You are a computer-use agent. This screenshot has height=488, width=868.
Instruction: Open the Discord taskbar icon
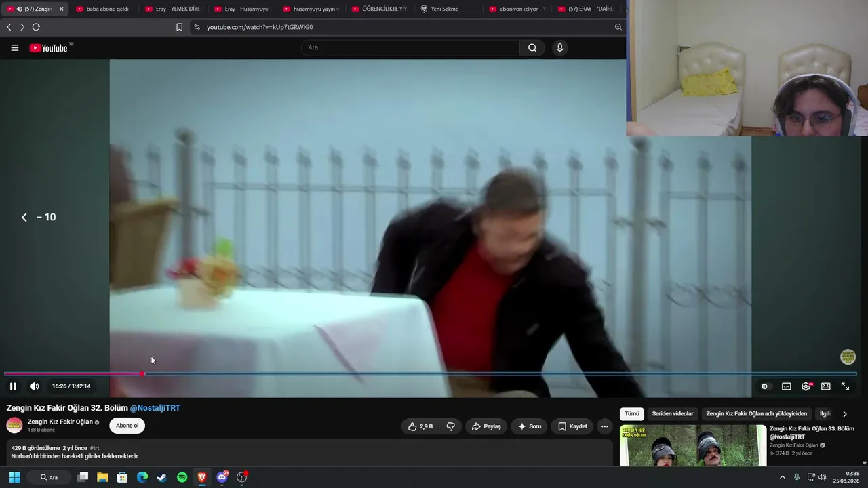[x=222, y=477]
